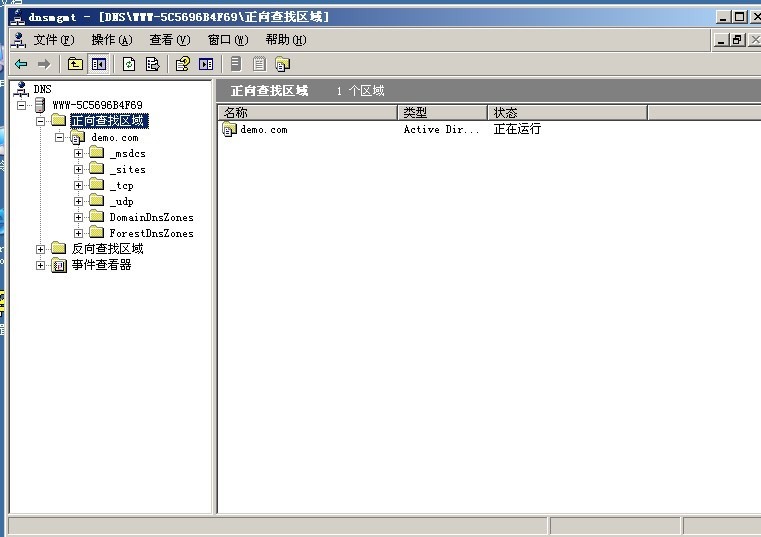This screenshot has width=761, height=537.
Task: Select the ForestDnsZones folder
Action: 151,234
